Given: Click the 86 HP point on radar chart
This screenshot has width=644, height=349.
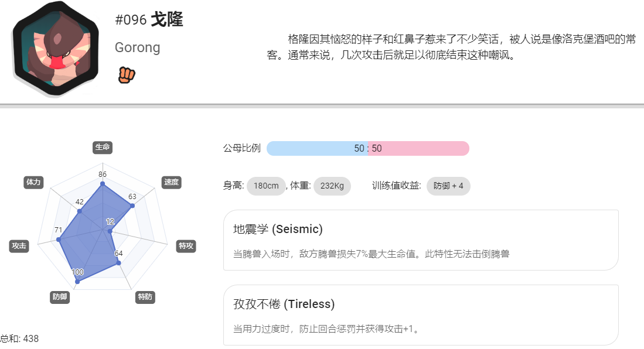Looking at the screenshot, I should (x=103, y=183).
